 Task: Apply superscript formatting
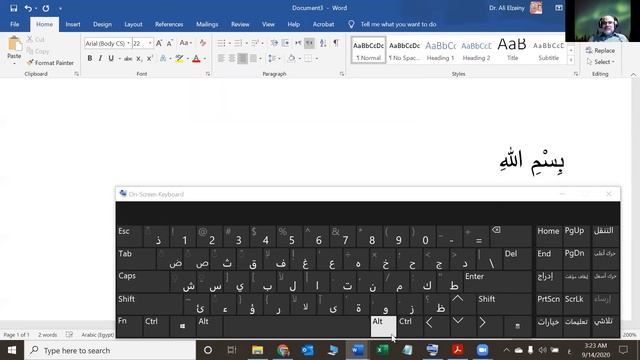[149, 59]
